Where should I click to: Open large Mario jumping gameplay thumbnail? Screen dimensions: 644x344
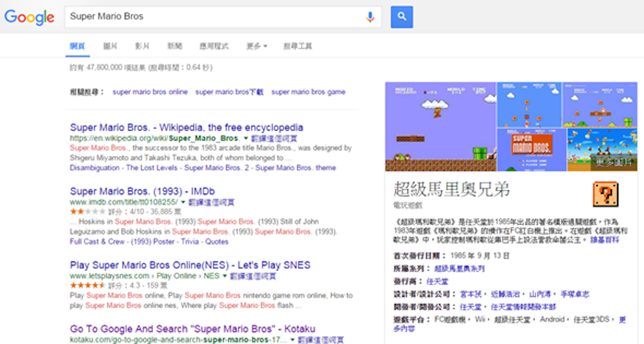pyautogui.click(x=441, y=126)
